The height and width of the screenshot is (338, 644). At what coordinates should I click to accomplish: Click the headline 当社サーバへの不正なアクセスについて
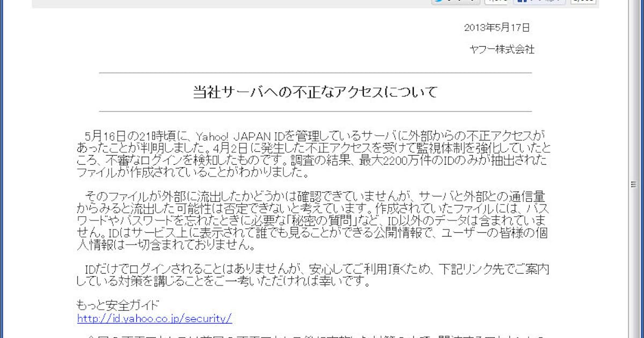[315, 92]
